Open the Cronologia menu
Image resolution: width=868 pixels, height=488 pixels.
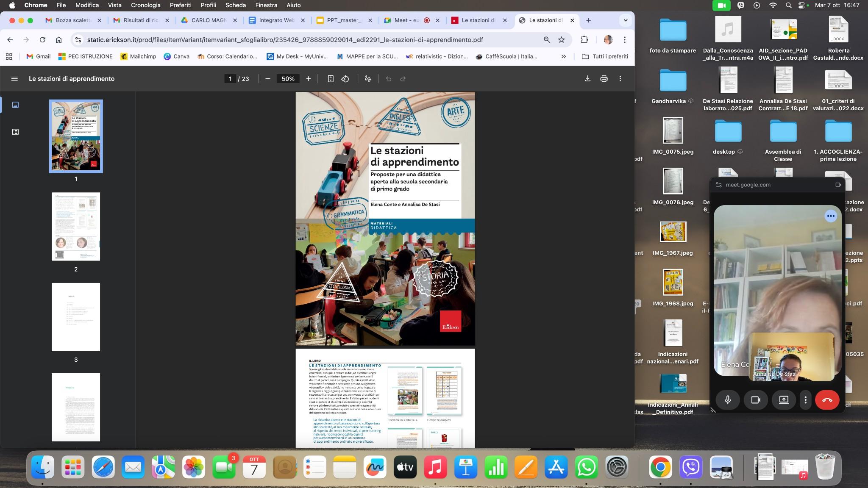(x=145, y=5)
